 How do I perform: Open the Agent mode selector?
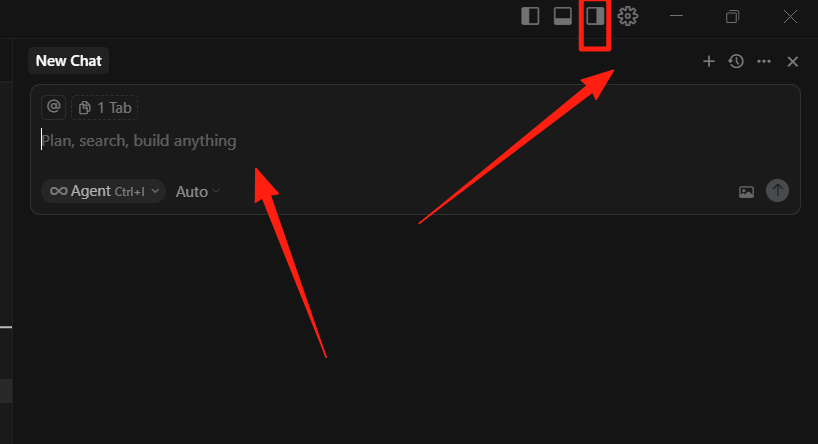[x=103, y=191]
